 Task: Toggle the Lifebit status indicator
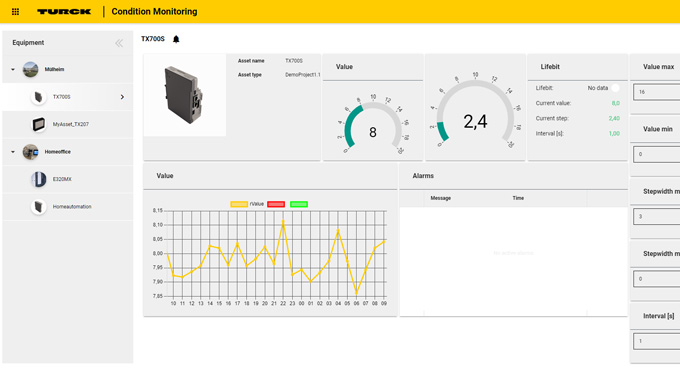tap(615, 88)
